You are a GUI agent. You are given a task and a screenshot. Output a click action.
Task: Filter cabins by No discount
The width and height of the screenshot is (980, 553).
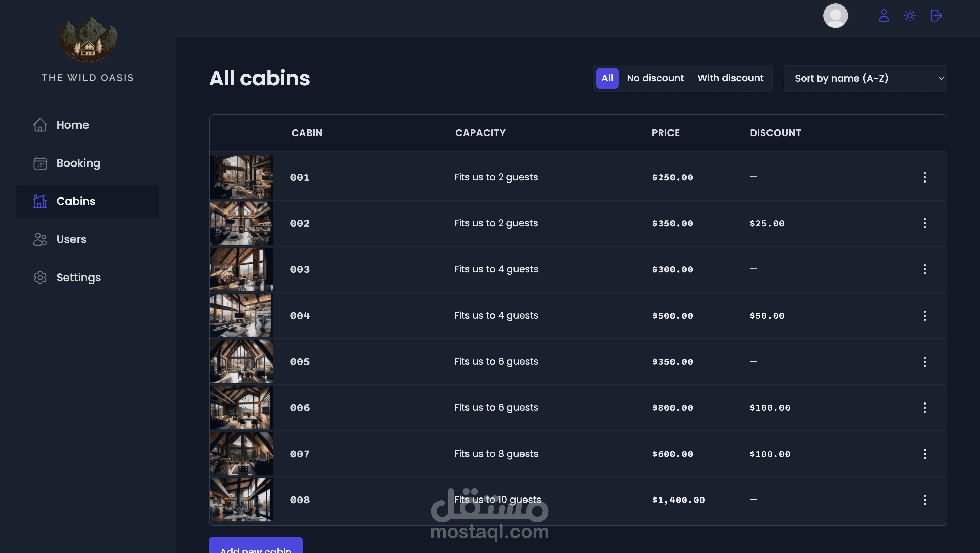pyautogui.click(x=655, y=78)
